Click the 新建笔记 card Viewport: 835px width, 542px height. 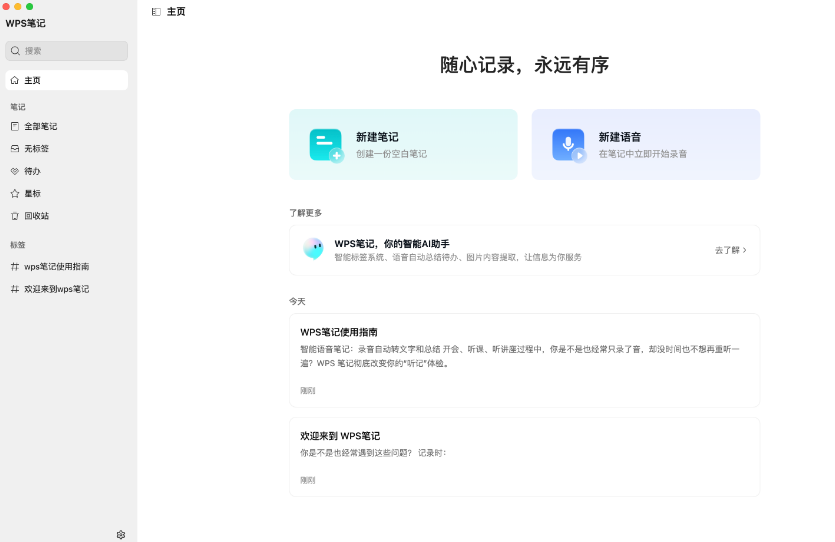coord(403,144)
